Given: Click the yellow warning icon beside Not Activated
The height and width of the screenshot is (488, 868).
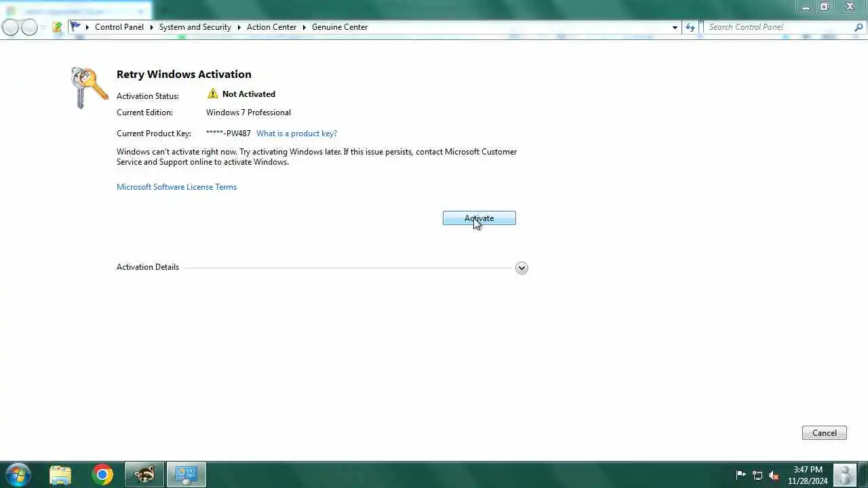Looking at the screenshot, I should (213, 94).
